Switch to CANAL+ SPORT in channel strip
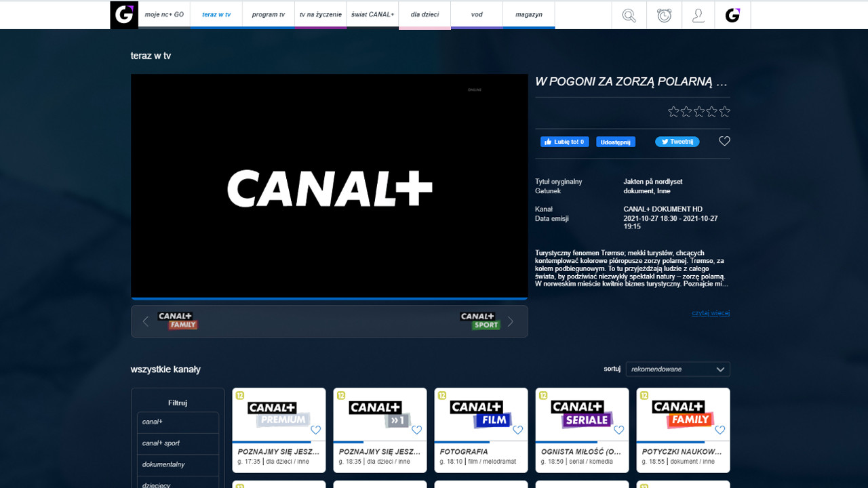This screenshot has width=868, height=488. [480, 321]
